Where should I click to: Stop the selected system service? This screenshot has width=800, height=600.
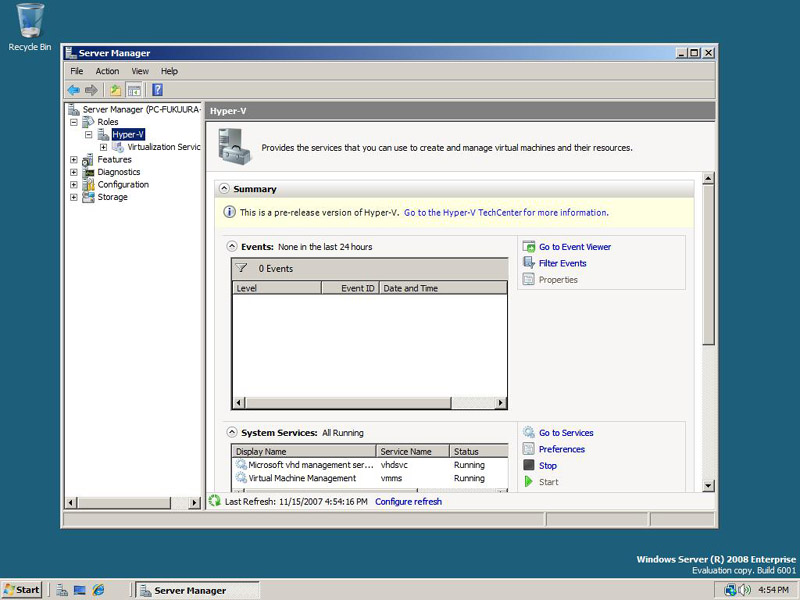[547, 465]
